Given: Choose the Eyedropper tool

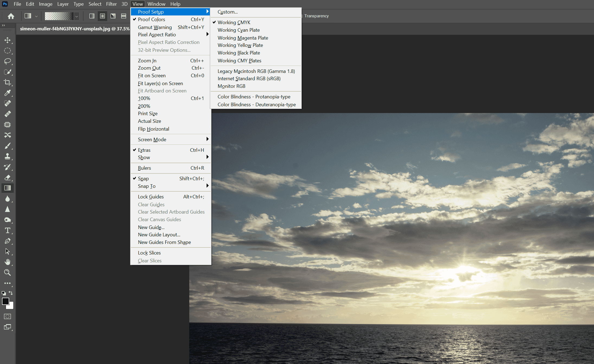Looking at the screenshot, I should [x=8, y=93].
